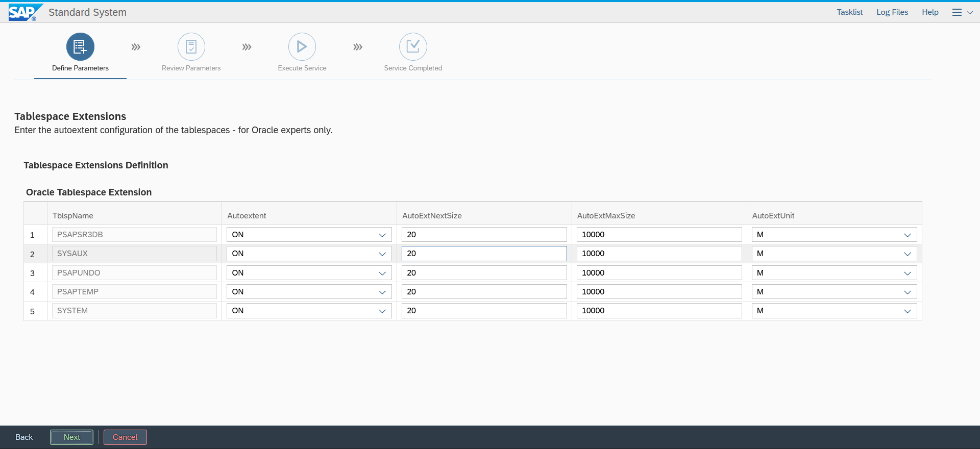Edit AutoExtMaxSize field for SYSTEM
980x449 pixels.
point(659,311)
